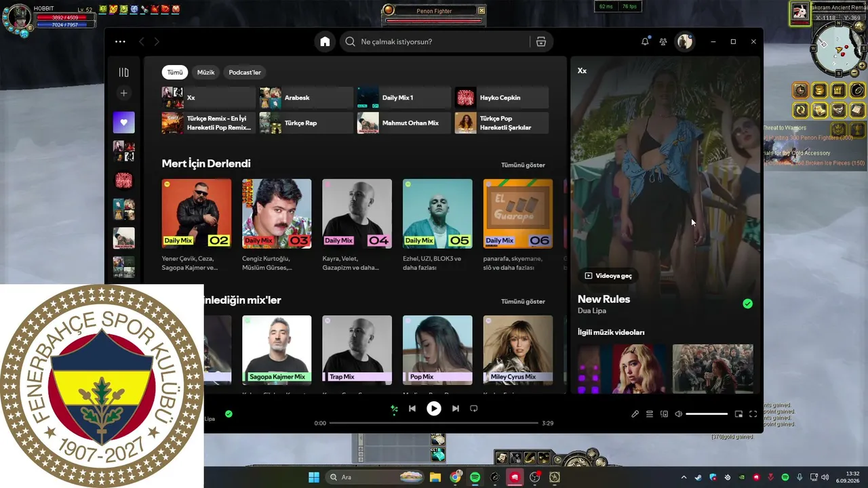The image size is (868, 488).
Task: Open the mini player
Action: (x=738, y=414)
